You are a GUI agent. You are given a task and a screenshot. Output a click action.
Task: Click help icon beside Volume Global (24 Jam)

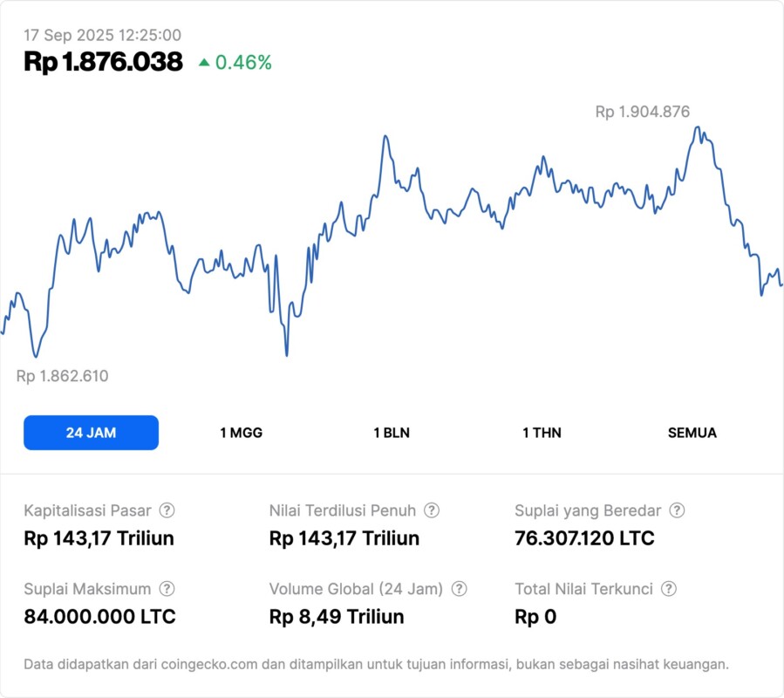click(460, 589)
